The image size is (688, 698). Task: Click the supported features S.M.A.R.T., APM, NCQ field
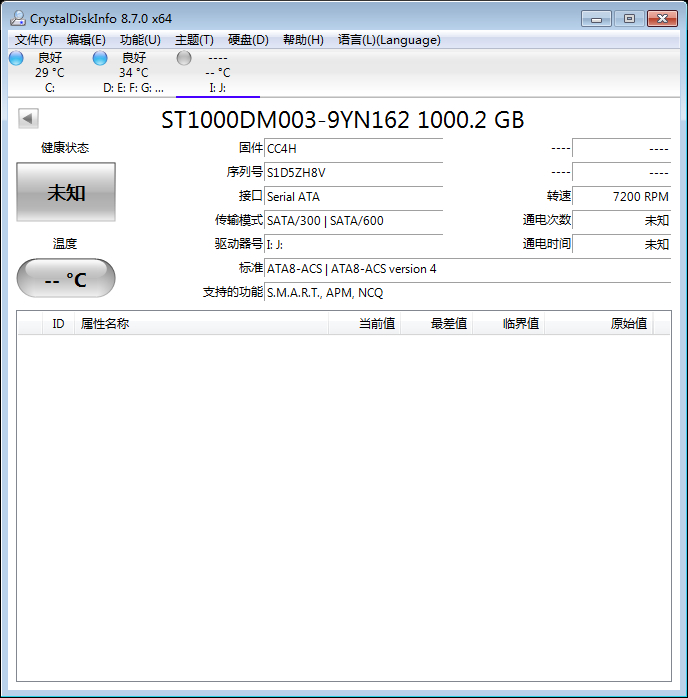(468, 292)
